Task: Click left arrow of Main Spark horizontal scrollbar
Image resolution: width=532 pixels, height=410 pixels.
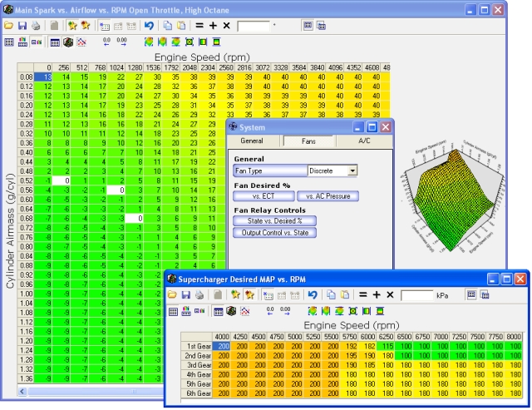Action: pos(22,392)
